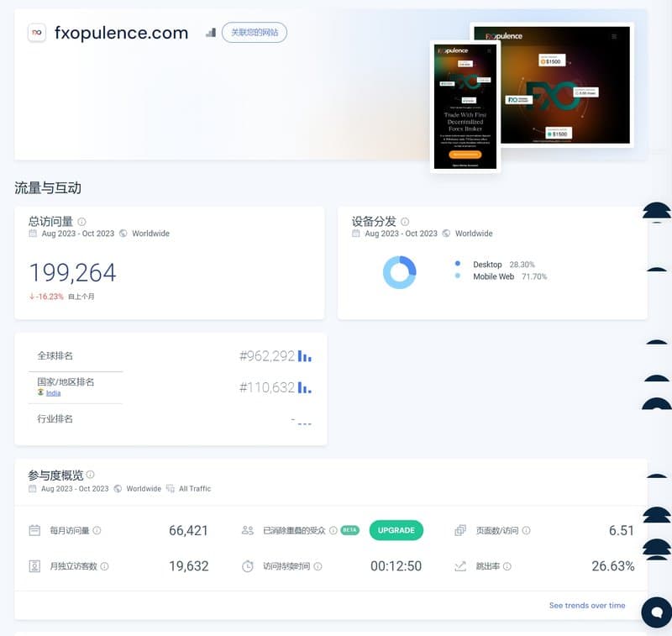Click the 页面数/访问 pages icon
672x636 pixels.
tap(460, 531)
